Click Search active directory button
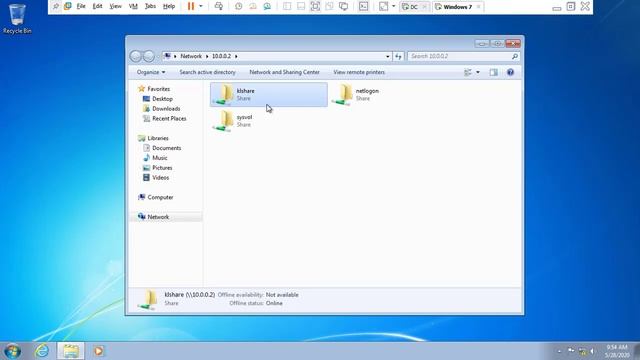Image resolution: width=640 pixels, height=360 pixels. (x=207, y=72)
